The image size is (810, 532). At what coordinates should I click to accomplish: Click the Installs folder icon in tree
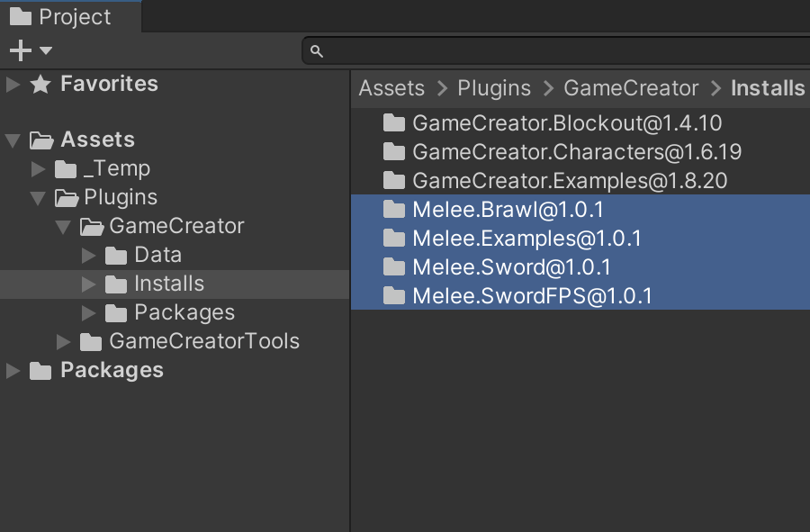tap(116, 284)
